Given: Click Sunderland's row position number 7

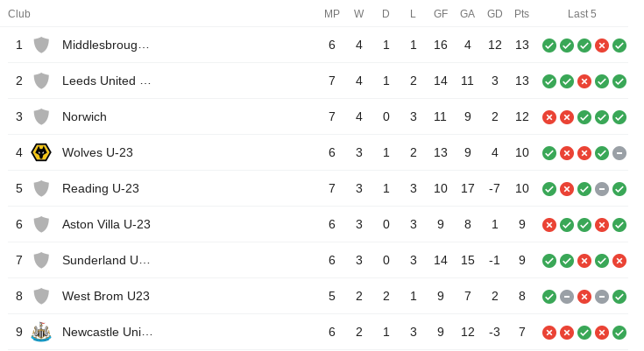Looking at the screenshot, I should coord(19,260).
